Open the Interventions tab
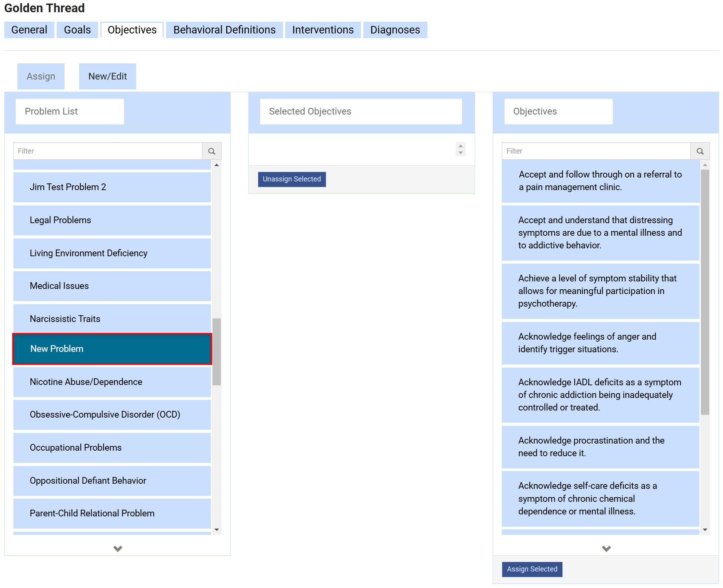 coord(323,30)
